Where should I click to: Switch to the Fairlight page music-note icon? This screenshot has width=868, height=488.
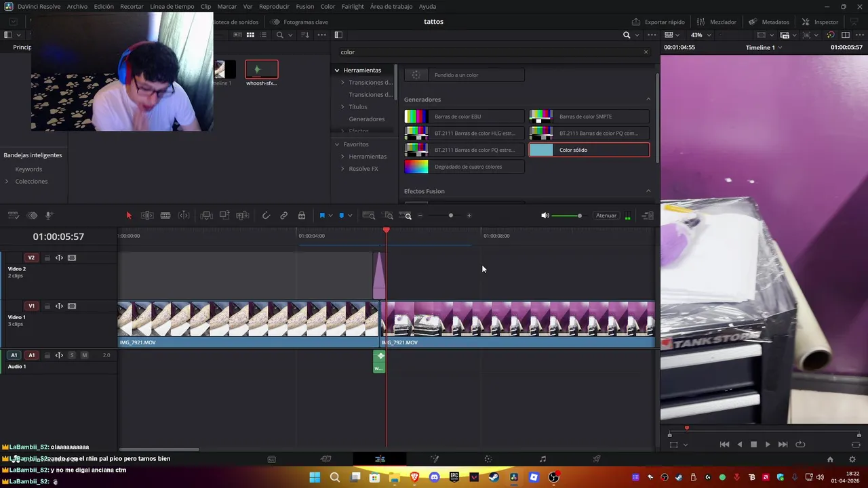(x=542, y=459)
